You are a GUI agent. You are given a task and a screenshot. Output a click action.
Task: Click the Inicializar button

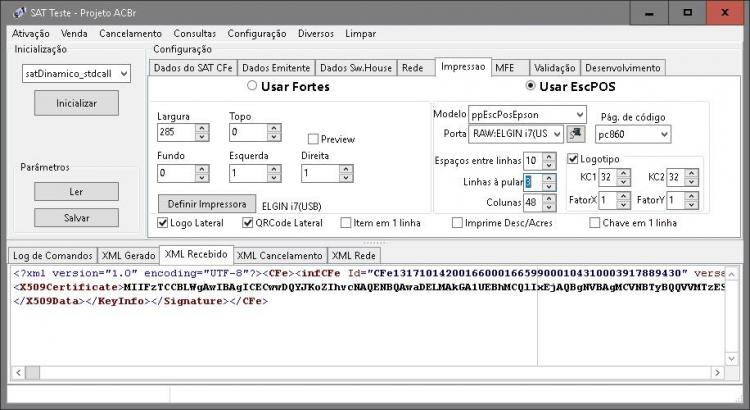[x=77, y=103]
